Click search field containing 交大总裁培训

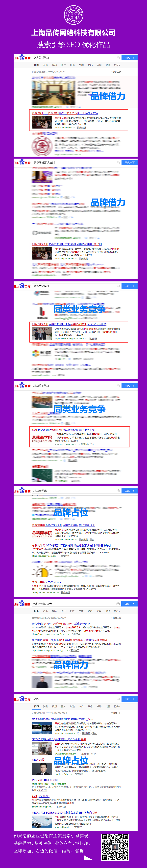76,58
